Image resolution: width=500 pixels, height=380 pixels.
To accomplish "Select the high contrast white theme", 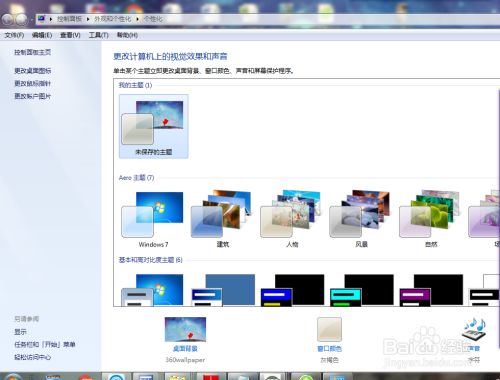I will pos(484,289).
